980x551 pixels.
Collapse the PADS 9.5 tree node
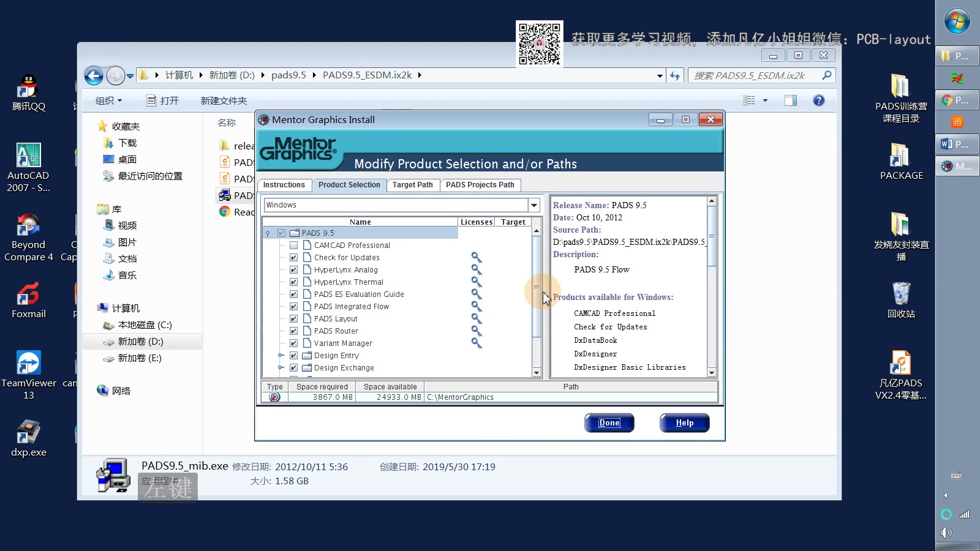click(x=268, y=233)
